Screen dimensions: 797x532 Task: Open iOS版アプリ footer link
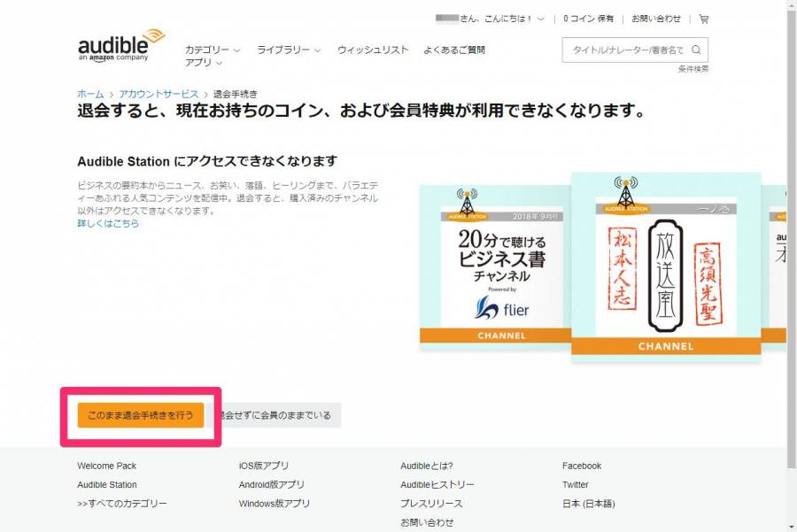[x=263, y=466]
